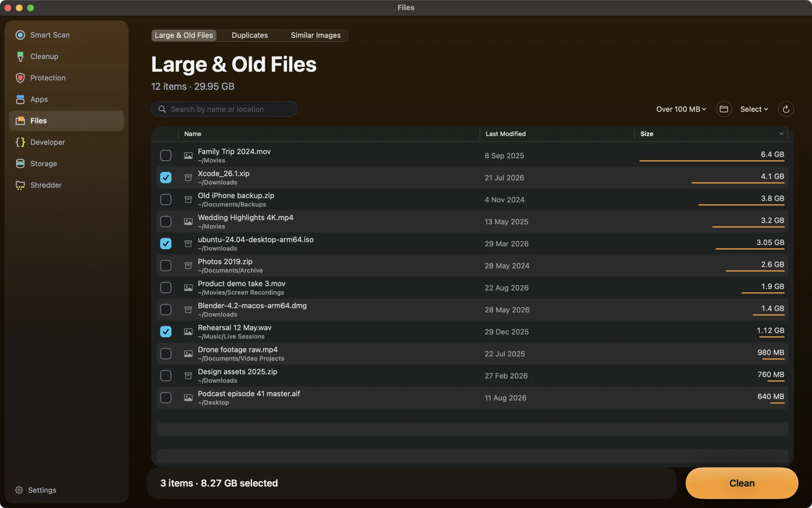This screenshot has height=508, width=812.
Task: Open the Select dropdown menu
Action: (x=754, y=109)
